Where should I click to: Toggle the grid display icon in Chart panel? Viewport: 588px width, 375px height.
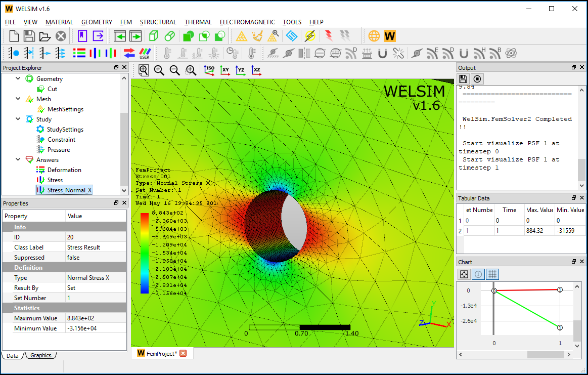click(x=492, y=274)
